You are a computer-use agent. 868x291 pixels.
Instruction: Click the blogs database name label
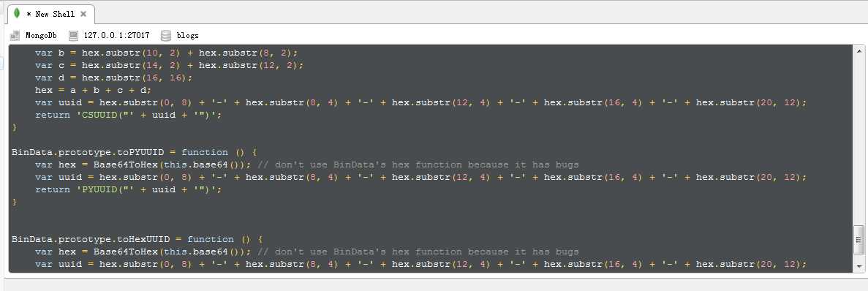(x=188, y=35)
